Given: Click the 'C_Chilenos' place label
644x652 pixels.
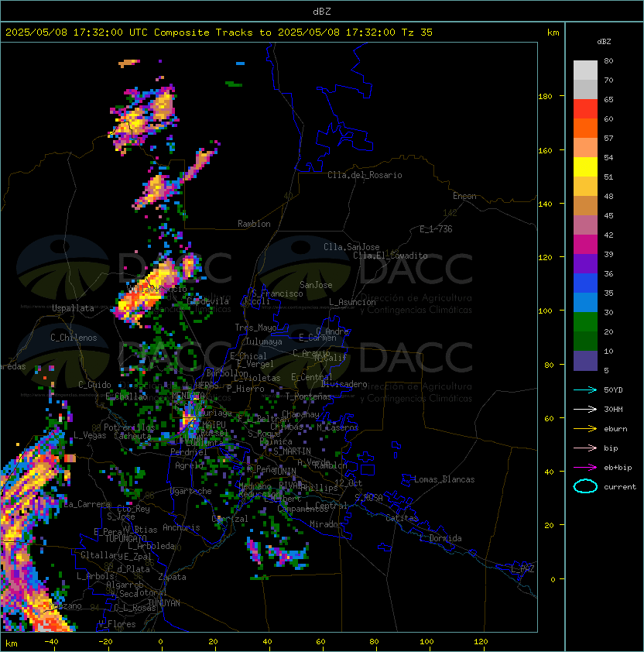Looking at the screenshot, I should pyautogui.click(x=74, y=338).
